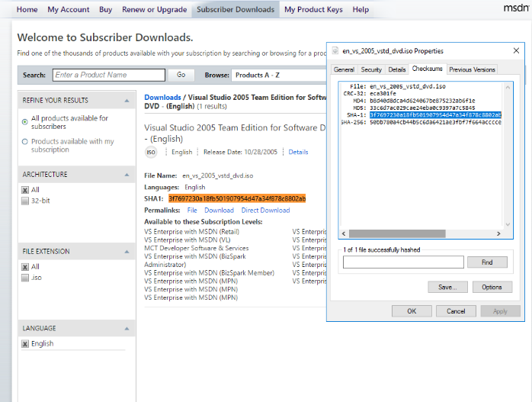Click the CRC-32 value eca301fe
The height and width of the screenshot is (402, 532).
click(383, 94)
